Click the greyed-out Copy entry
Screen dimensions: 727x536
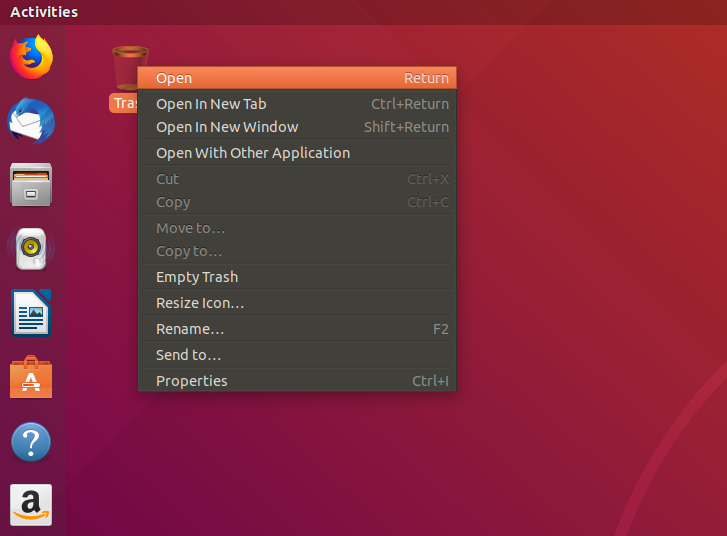(297, 202)
